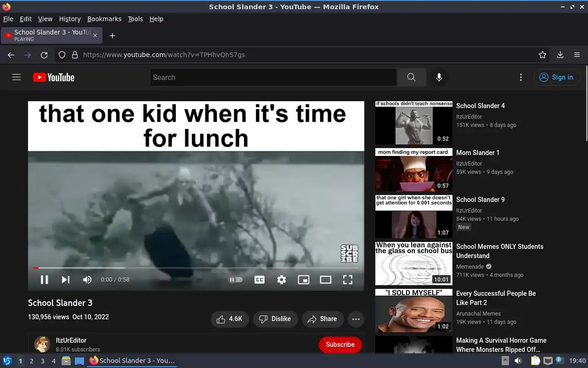Subscribe to ItzUrEditor
The image size is (588, 368).
[x=340, y=345]
